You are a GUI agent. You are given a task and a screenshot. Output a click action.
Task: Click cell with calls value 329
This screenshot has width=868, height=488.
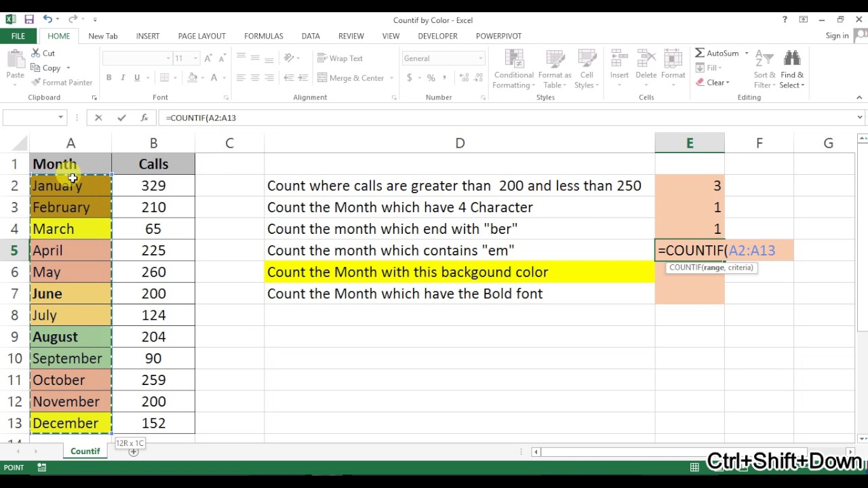pos(153,186)
